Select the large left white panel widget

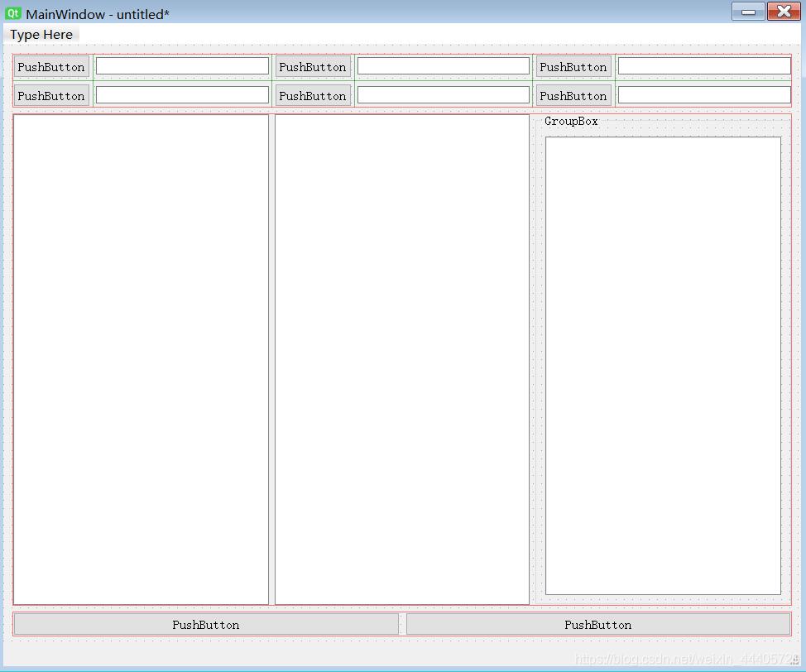[x=141, y=359]
